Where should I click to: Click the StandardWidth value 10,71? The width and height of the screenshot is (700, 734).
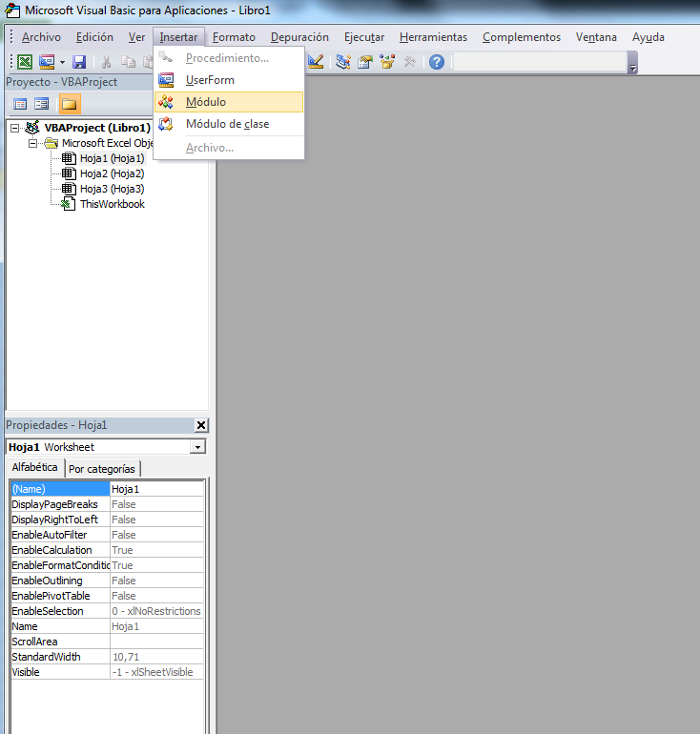(x=156, y=657)
